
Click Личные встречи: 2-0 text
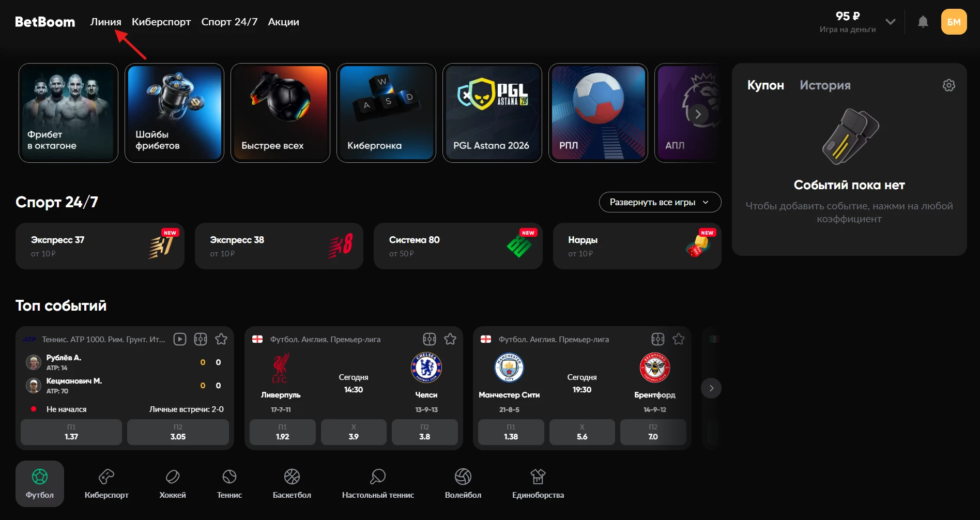[x=187, y=409]
